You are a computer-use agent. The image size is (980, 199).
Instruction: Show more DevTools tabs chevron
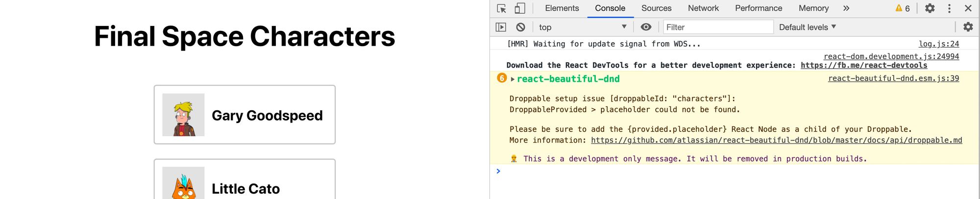[x=846, y=8]
